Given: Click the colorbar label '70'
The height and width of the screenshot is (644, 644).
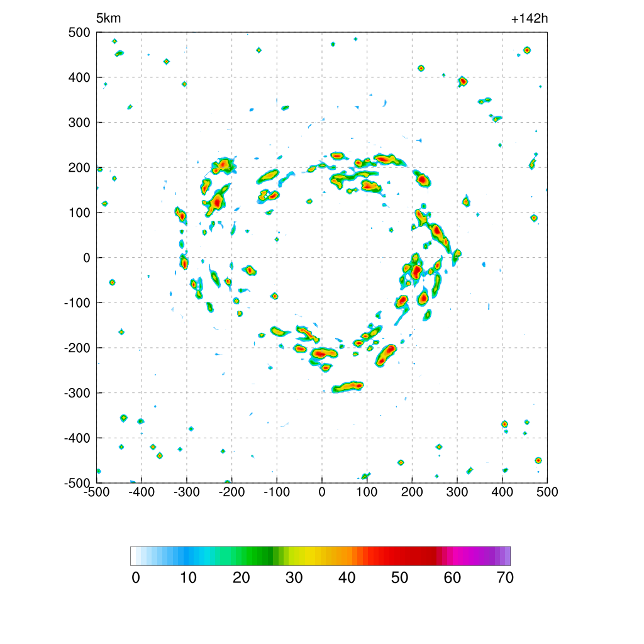Looking at the screenshot, I should pos(505,578).
